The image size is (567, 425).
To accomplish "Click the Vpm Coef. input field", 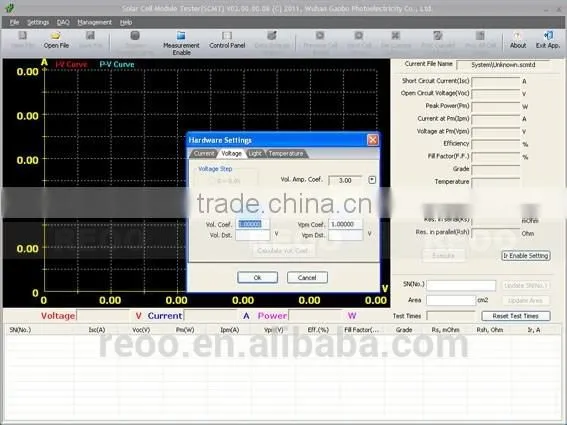I will pyautogui.click(x=345, y=224).
